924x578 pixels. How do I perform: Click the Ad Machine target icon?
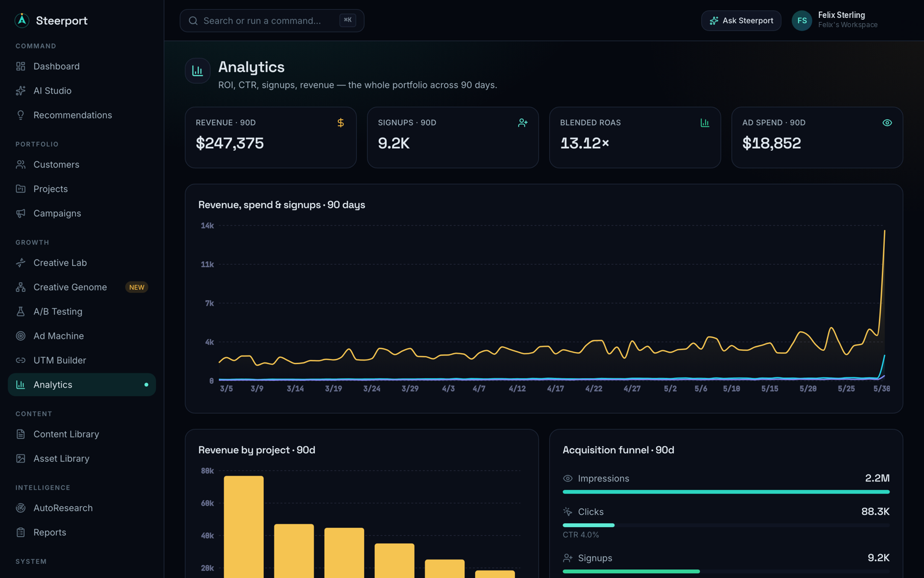tap(21, 336)
